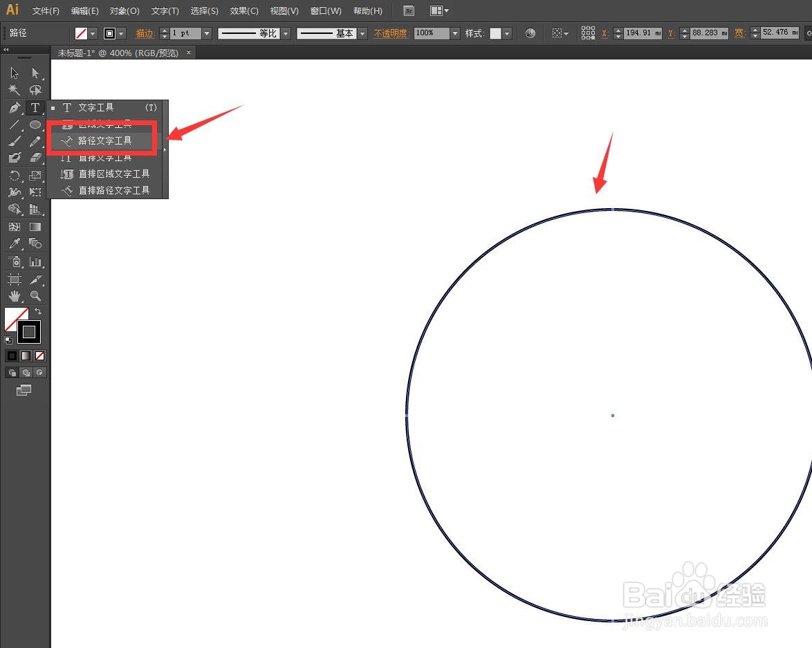Select the Scale tool
Image resolution: width=812 pixels, height=648 pixels.
pyautogui.click(x=35, y=176)
